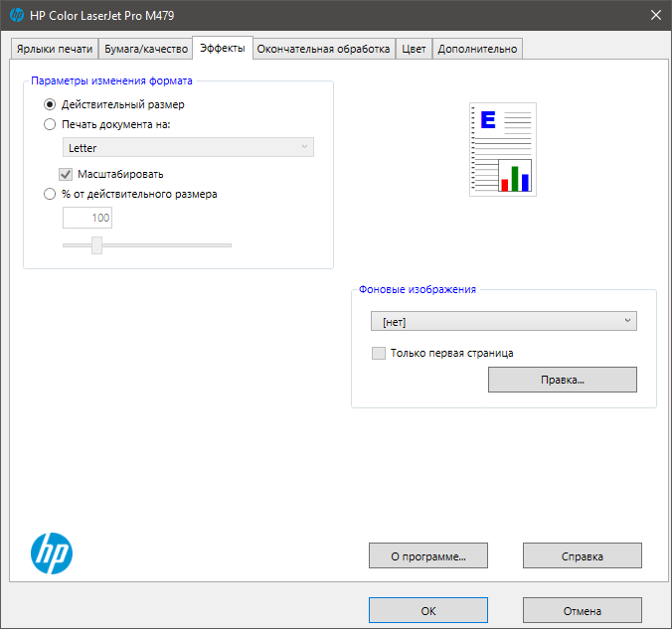The width and height of the screenshot is (672, 629).
Task: Click the HP logo in the title bar
Action: pyautogui.click(x=17, y=15)
